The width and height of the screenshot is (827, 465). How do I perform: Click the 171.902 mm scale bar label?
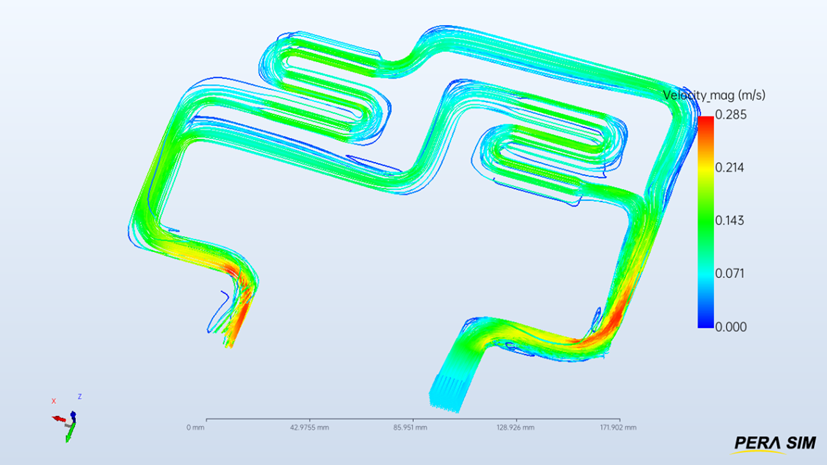point(617,427)
